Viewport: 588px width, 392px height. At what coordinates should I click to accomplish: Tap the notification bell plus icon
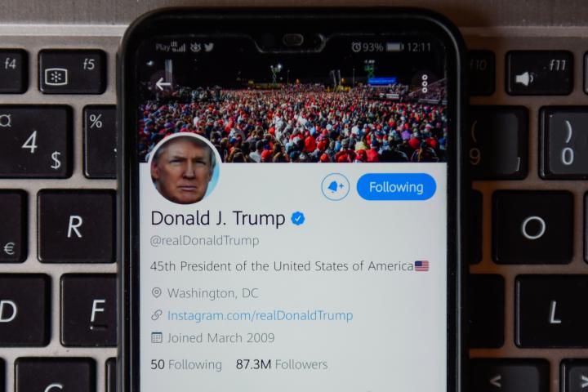tap(336, 186)
